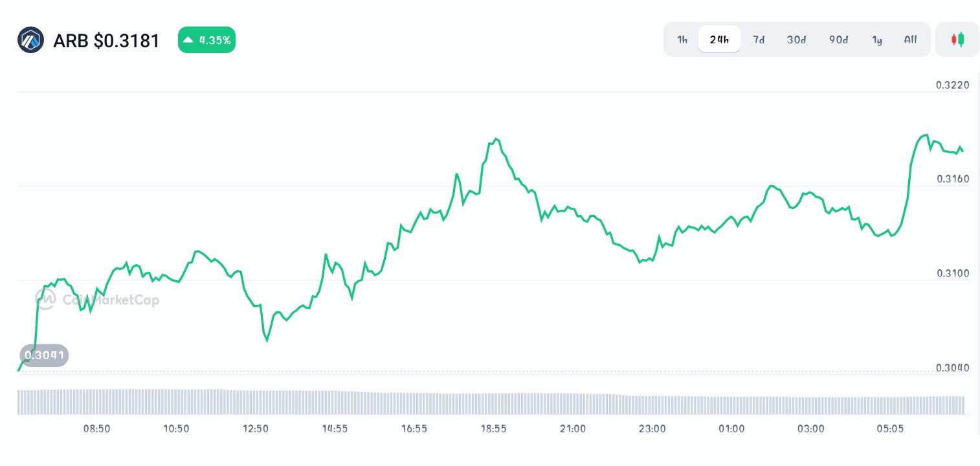
Task: Click the Arbitrum ARB coin logo
Action: (x=30, y=40)
